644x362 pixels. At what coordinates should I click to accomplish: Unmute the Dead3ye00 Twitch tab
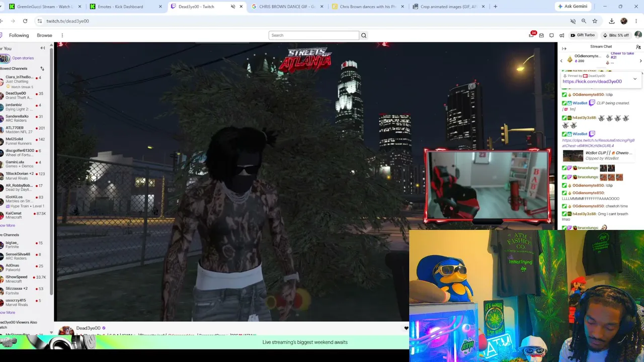[x=233, y=7]
